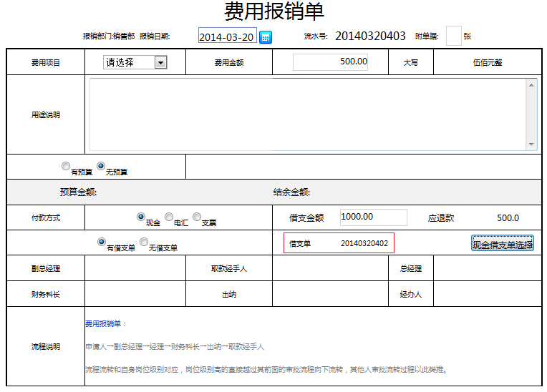
Task: Click the 附单据 count input box
Action: coord(453,36)
